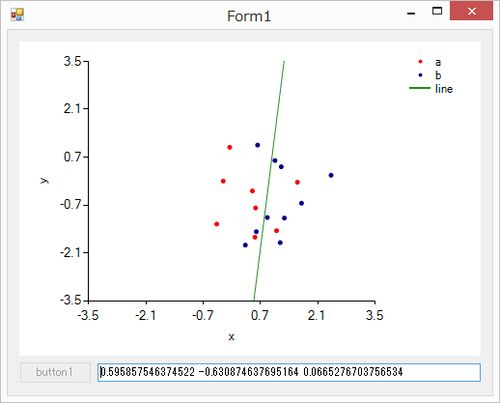This screenshot has width=500, height=403.
Task: Click the 2.1 label on y axis
Action: pyautogui.click(x=72, y=109)
